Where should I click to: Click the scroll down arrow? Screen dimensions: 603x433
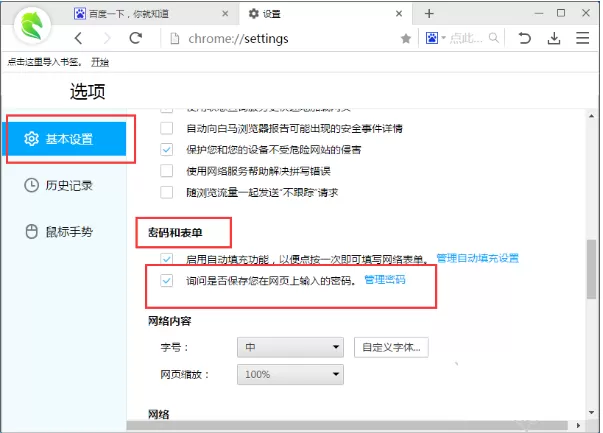pyautogui.click(x=591, y=412)
